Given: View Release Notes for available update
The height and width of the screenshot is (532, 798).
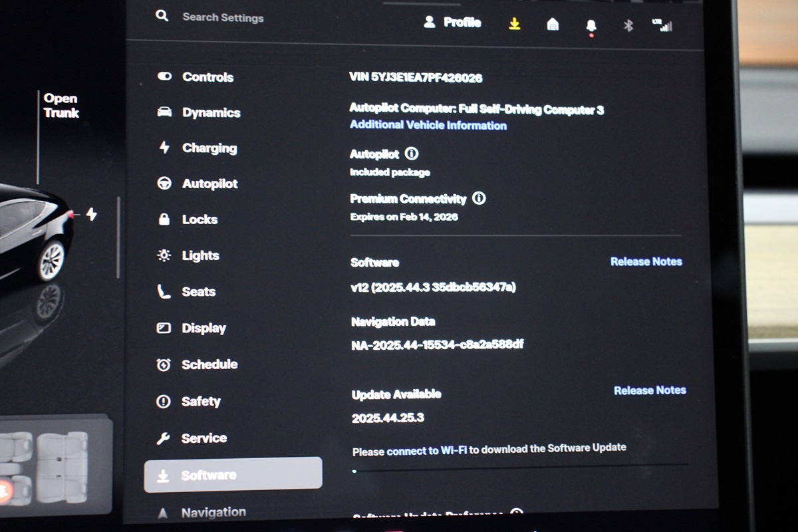Looking at the screenshot, I should point(649,390).
